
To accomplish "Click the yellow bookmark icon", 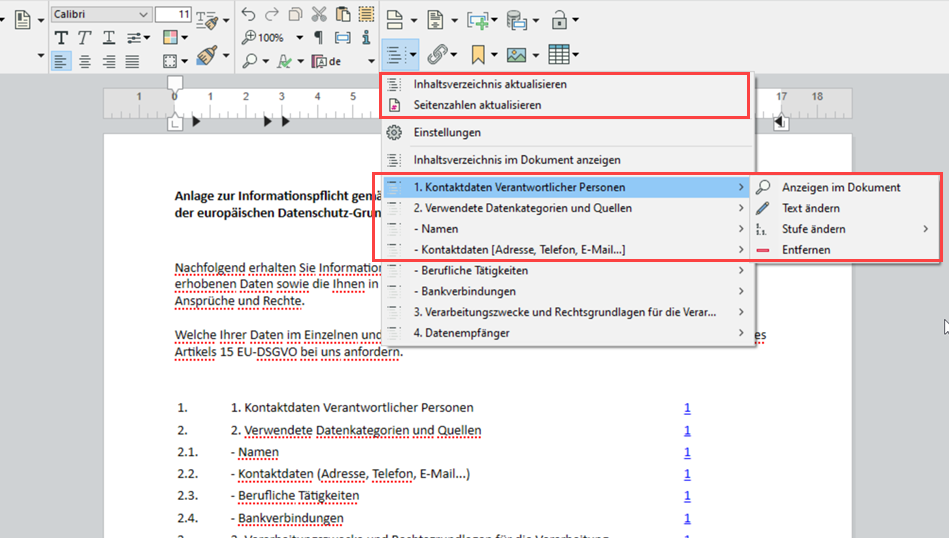I will click(x=478, y=54).
